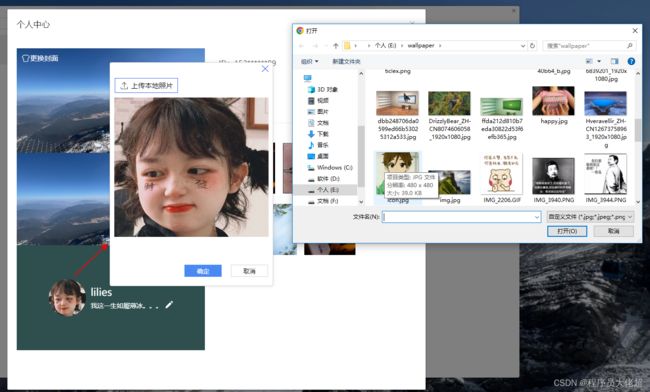Expand the chevron before 个人 (E:) in path
Image resolution: width=650 pixels, height=392 pixels.
369,46
